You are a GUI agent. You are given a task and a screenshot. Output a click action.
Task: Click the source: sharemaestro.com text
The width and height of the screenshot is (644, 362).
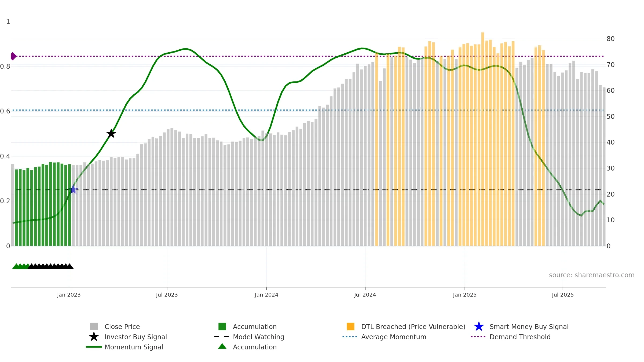(592, 275)
